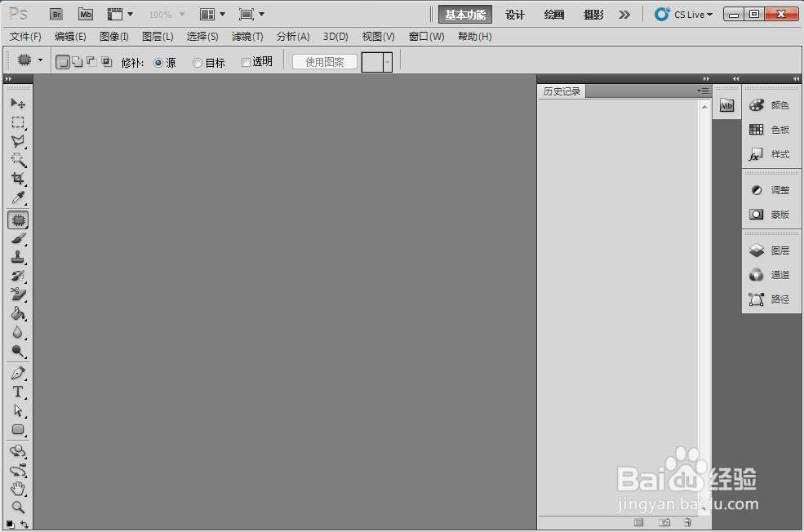The image size is (804, 532).
Task: Open the 色板 (Swatches) panel
Action: click(771, 130)
